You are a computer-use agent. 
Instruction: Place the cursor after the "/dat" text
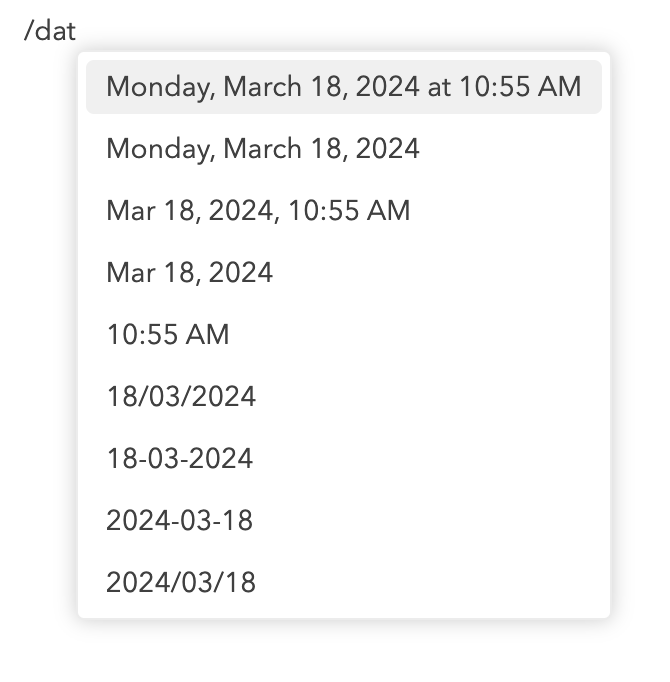[x=77, y=31]
